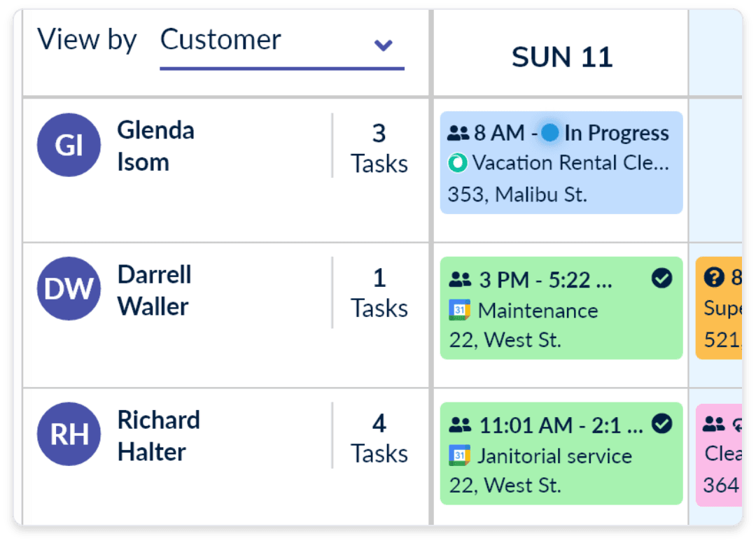The width and height of the screenshot is (756, 543).
Task: Click Glenda Isom's 3 Tasks counter
Action: (x=379, y=147)
